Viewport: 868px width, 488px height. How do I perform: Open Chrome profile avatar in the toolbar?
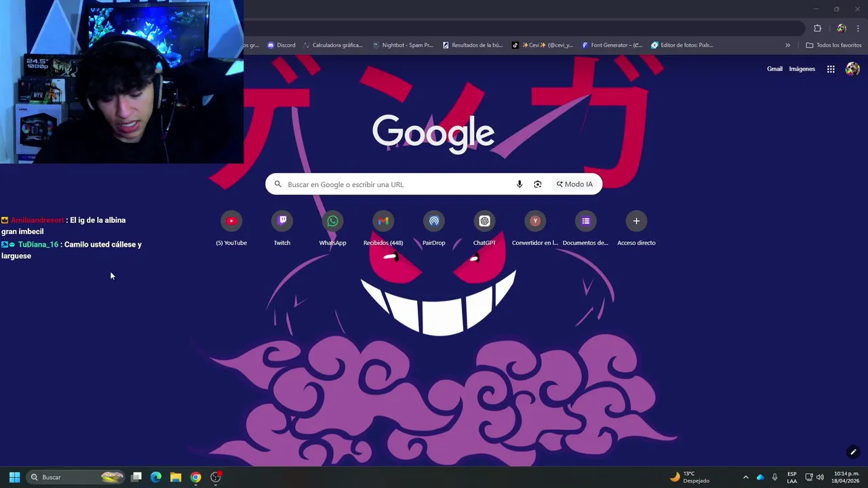pyautogui.click(x=842, y=28)
